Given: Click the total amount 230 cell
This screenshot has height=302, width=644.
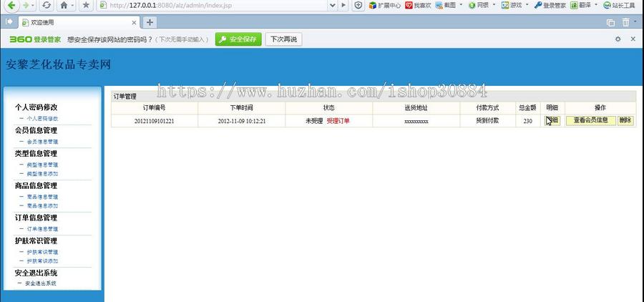Looking at the screenshot, I should click(528, 121).
